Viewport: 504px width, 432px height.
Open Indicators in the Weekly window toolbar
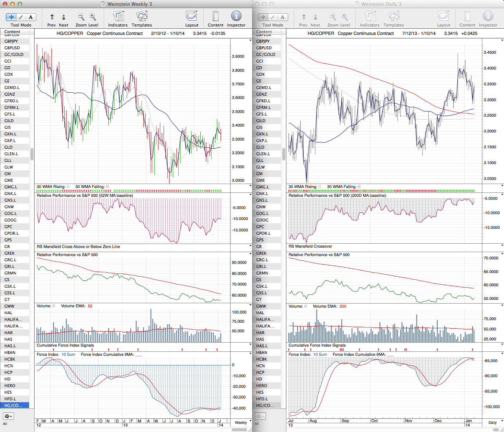(118, 17)
